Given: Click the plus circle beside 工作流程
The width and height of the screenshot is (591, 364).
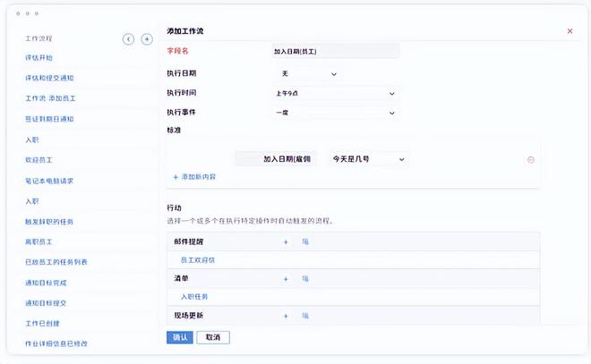Looking at the screenshot, I should tap(147, 38).
